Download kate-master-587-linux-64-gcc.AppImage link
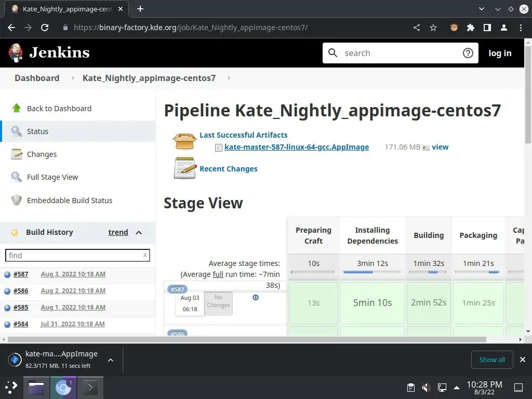The width and height of the screenshot is (532, 399). click(x=296, y=147)
